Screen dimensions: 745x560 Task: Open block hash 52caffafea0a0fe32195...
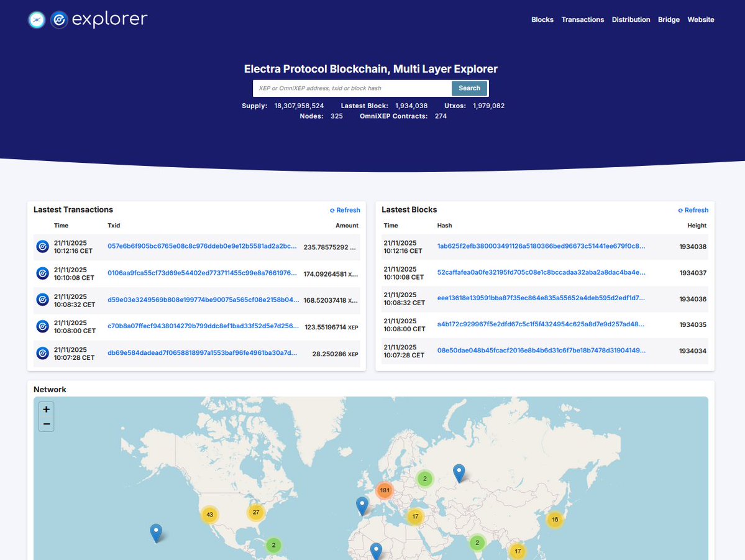[x=541, y=272]
